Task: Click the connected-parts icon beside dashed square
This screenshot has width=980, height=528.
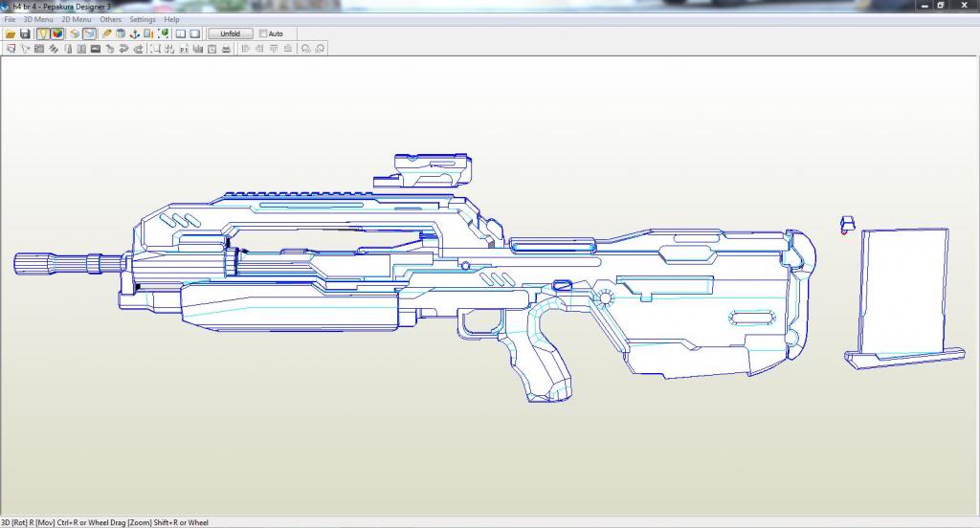Action: click(169, 49)
